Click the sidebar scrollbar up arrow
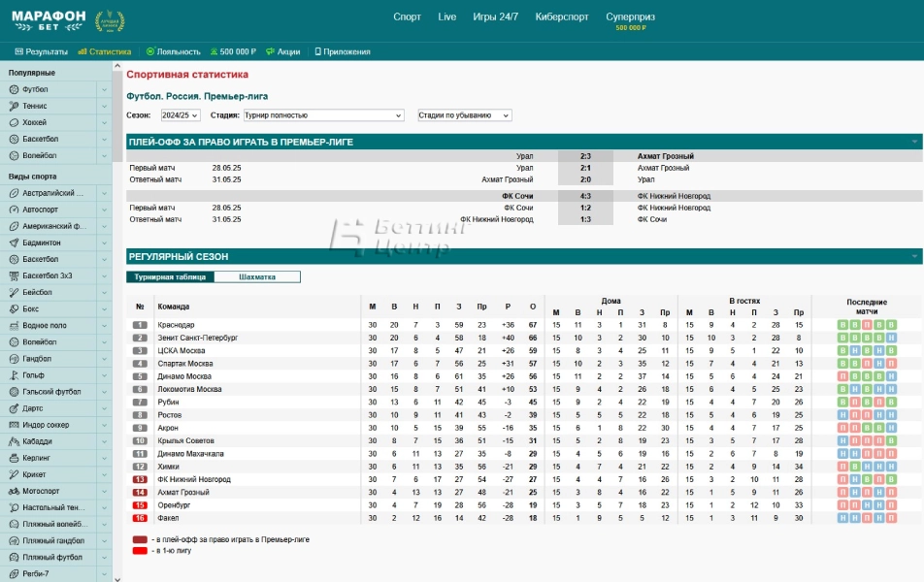The width and height of the screenshot is (924, 582). (x=117, y=67)
